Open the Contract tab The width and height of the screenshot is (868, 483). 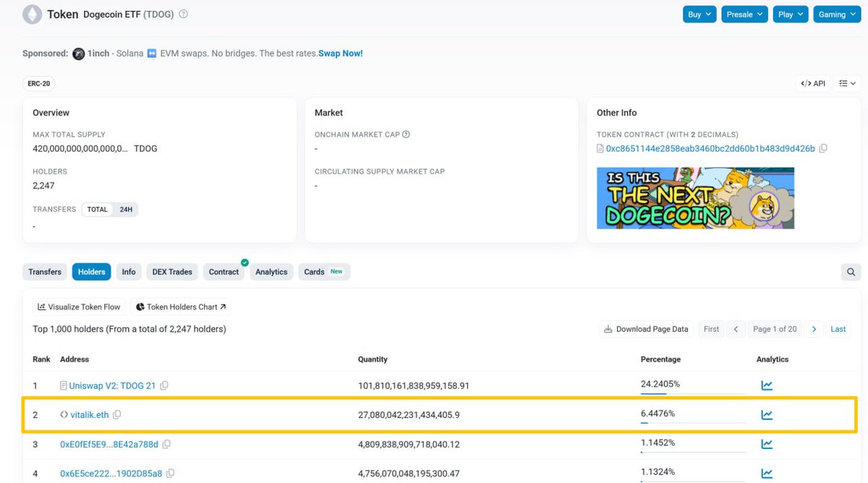point(224,272)
